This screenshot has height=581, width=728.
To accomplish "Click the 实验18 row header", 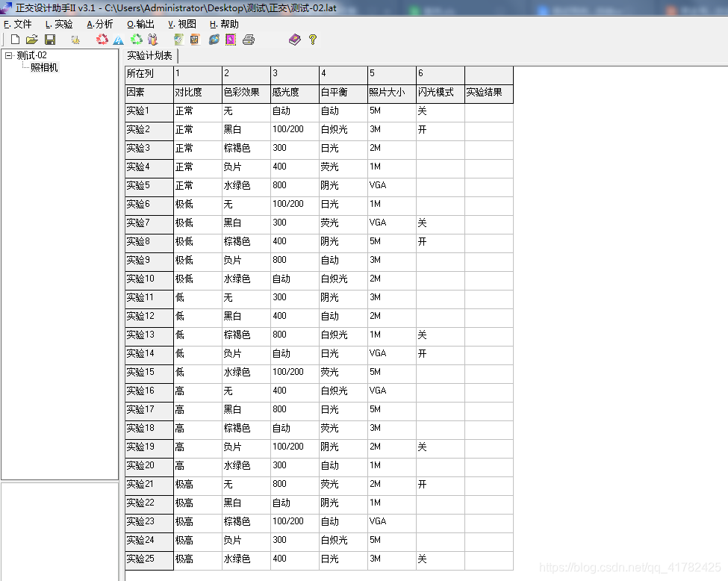I will [149, 429].
